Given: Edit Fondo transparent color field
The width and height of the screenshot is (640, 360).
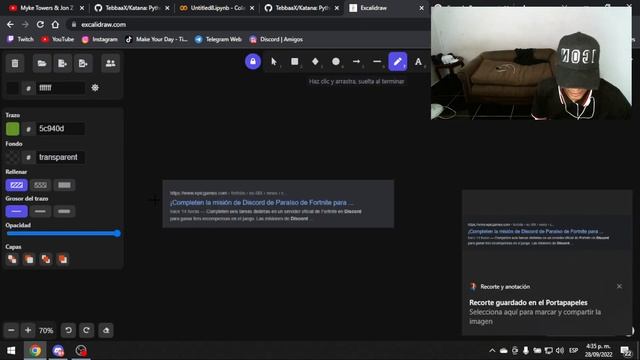Looking at the screenshot, I should [60, 157].
